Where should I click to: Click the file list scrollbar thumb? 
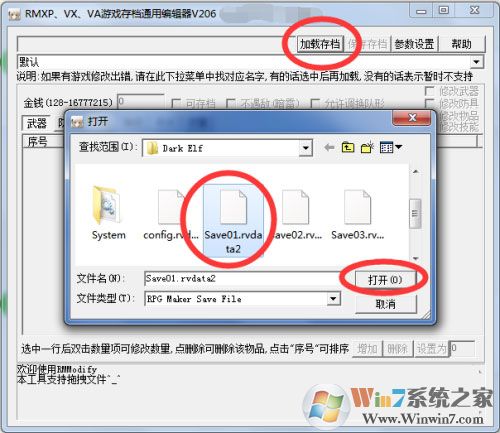[415, 213]
